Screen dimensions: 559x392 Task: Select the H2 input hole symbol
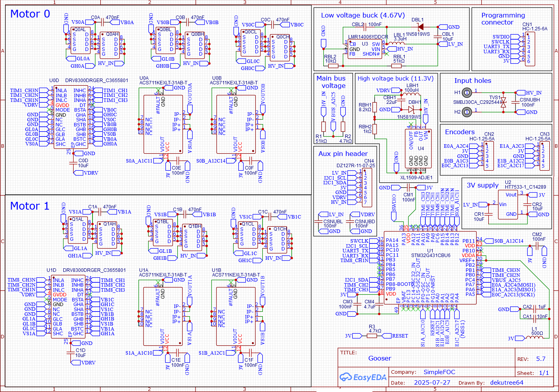click(x=467, y=112)
